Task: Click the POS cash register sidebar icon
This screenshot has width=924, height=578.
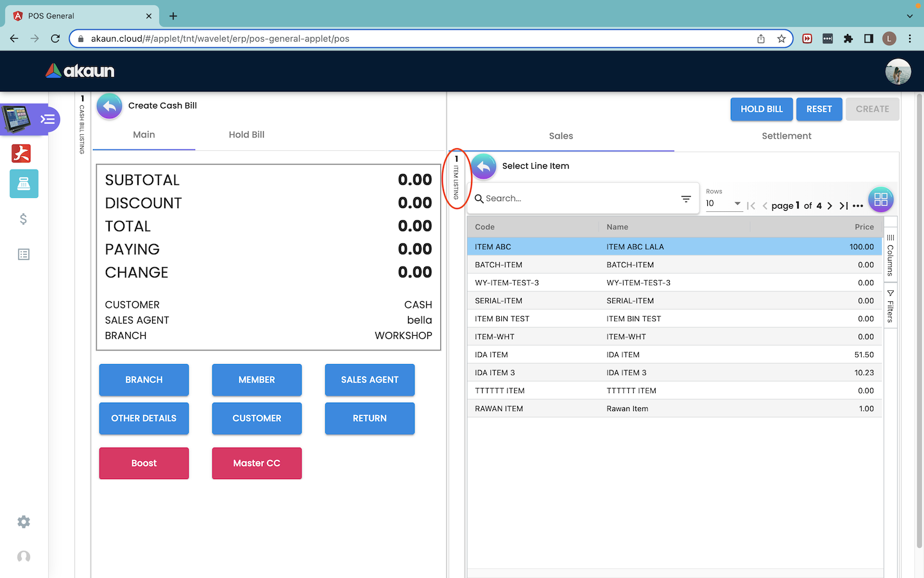Action: point(24,184)
